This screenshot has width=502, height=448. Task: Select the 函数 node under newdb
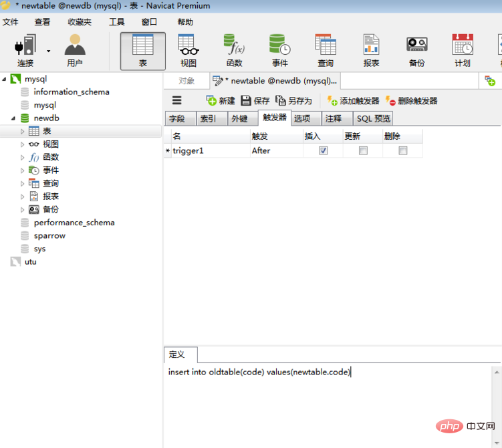(51, 157)
